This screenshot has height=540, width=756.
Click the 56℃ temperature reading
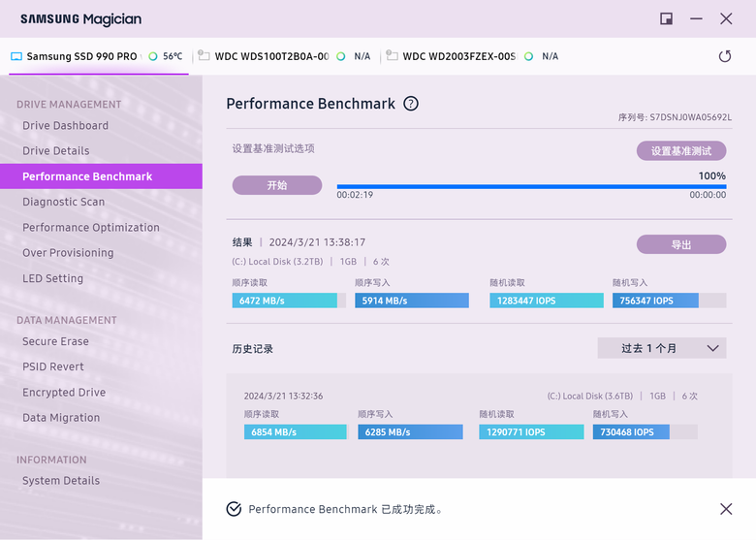(173, 56)
